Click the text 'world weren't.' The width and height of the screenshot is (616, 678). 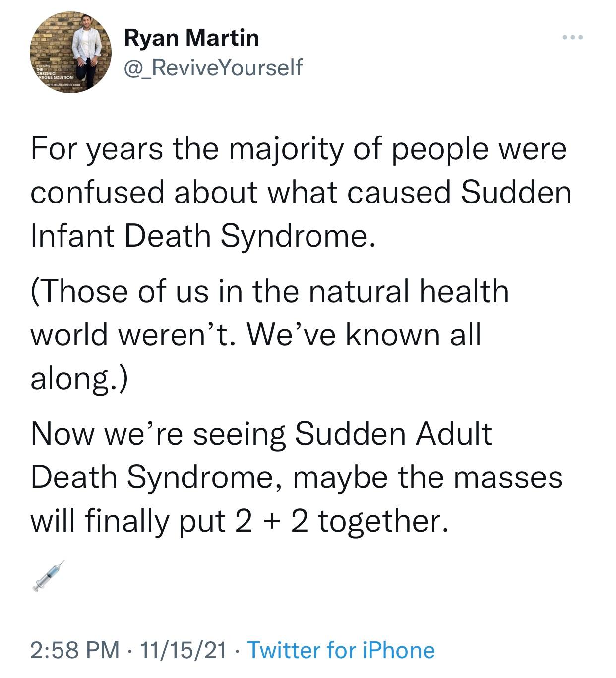(133, 335)
